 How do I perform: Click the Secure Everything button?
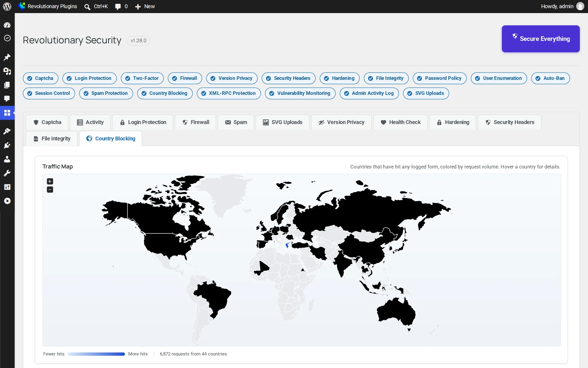coord(541,39)
